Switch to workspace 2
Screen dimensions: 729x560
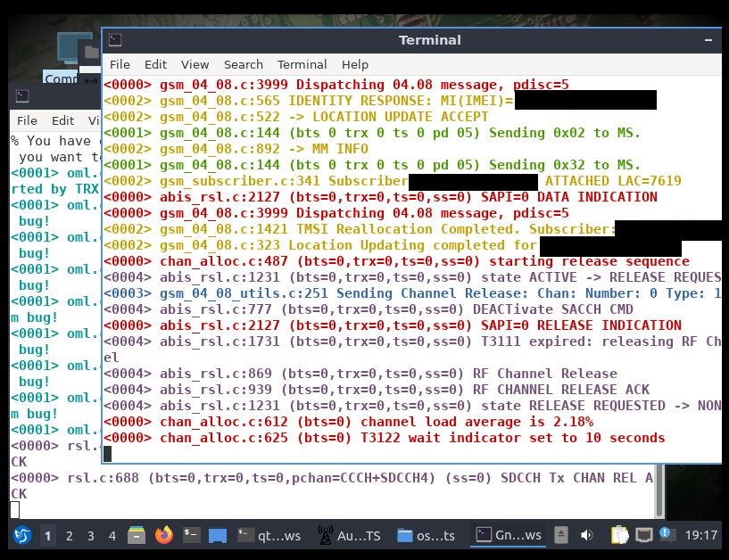pyautogui.click(x=70, y=536)
